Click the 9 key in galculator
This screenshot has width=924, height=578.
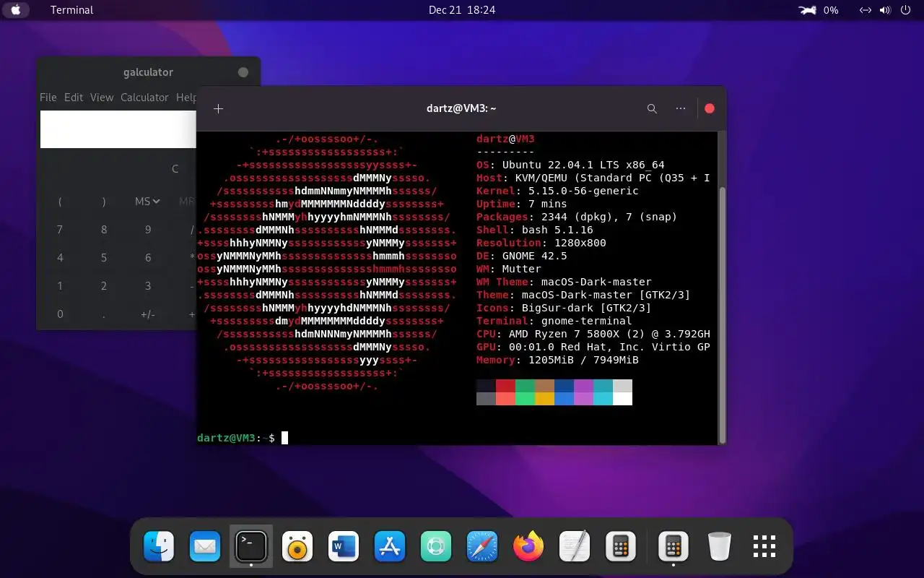tap(148, 230)
